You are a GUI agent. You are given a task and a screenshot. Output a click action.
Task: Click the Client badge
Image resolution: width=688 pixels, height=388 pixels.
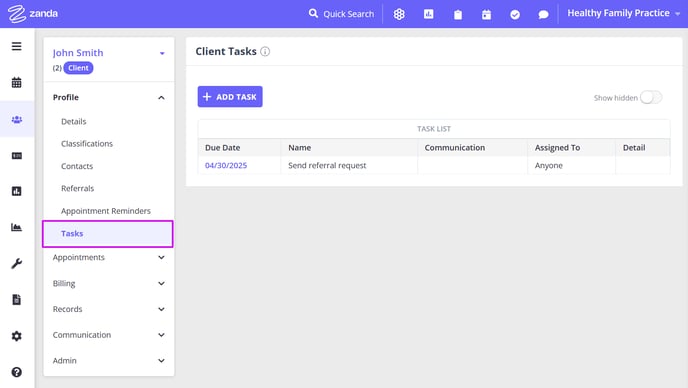pos(78,68)
